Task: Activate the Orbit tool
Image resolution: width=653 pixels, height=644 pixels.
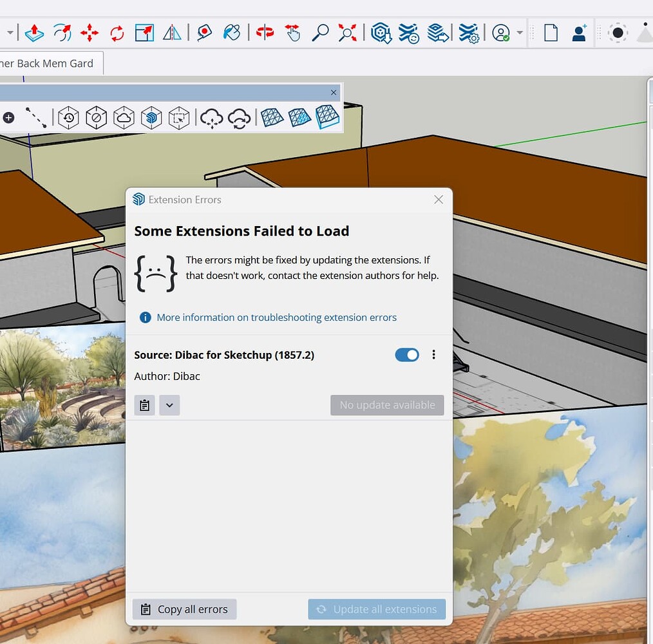Action: (x=264, y=33)
